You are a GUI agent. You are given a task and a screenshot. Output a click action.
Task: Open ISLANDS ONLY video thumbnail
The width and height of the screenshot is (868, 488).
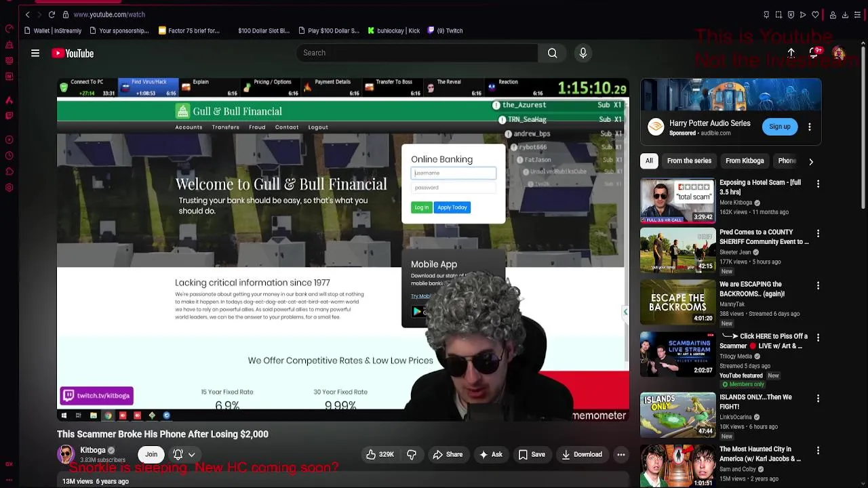[677, 415]
